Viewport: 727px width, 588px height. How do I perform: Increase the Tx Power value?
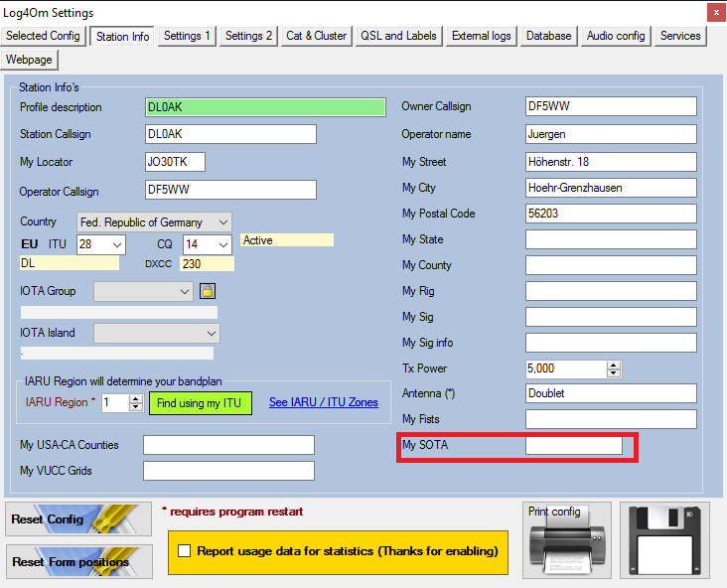tap(614, 366)
